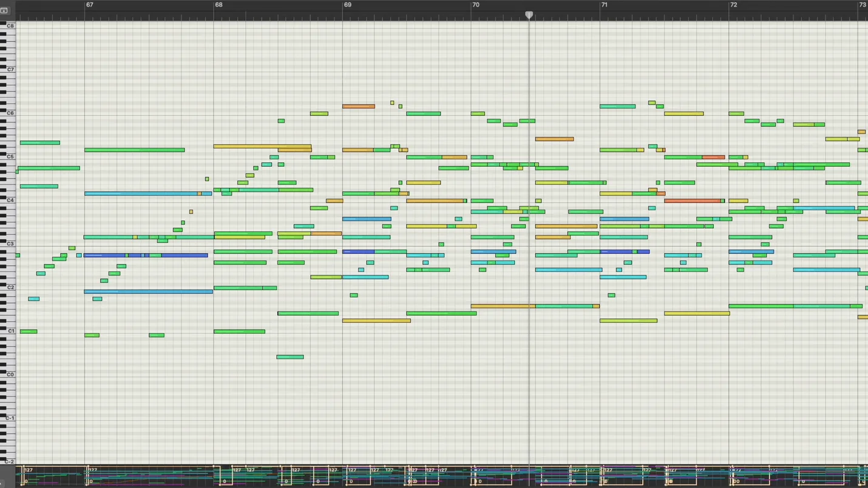Select the lowest note below C1 in bar 68

(x=290, y=357)
